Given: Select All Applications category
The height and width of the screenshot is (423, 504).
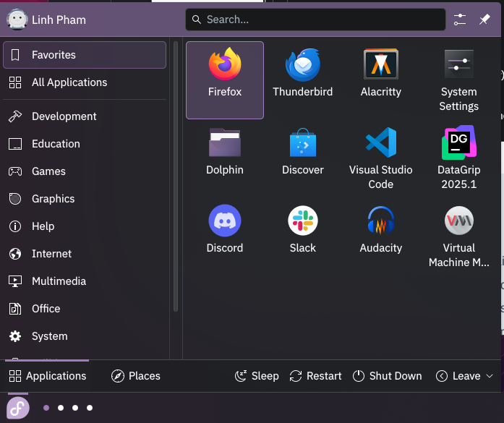Looking at the screenshot, I should (85, 82).
